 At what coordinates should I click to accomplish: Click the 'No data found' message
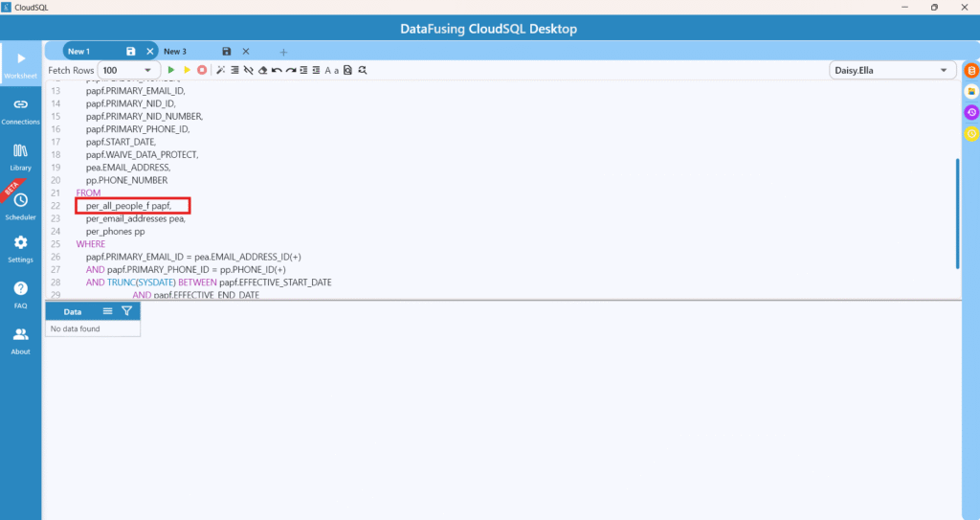tap(75, 328)
